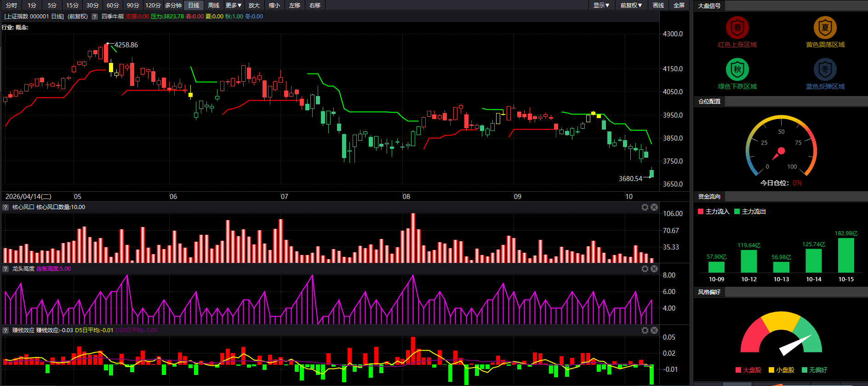This screenshot has width=868, height=386.
Task: Close the 龙头高度 indicator panel
Action: [x=654, y=269]
